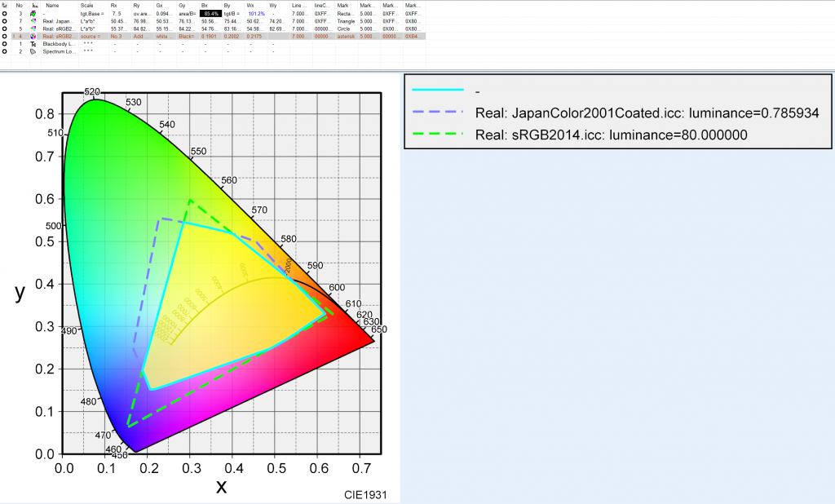Click the No.3 cell in row 4
The width and height of the screenshot is (835, 504).
pyautogui.click(x=116, y=36)
